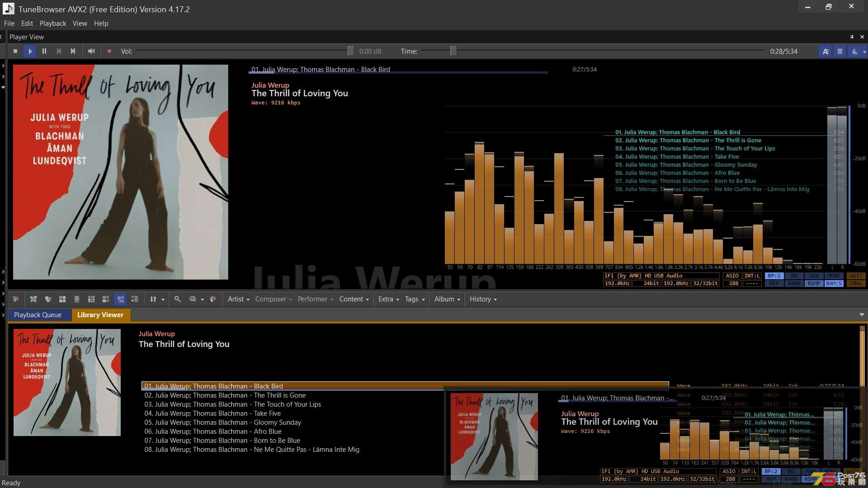
Task: Open the Album dropdown
Action: tap(447, 299)
